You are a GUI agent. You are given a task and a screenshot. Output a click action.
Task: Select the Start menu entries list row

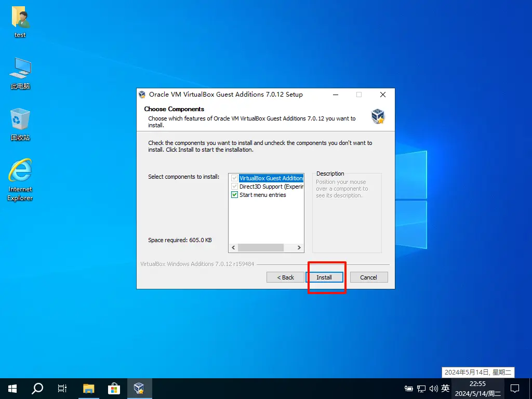262,195
